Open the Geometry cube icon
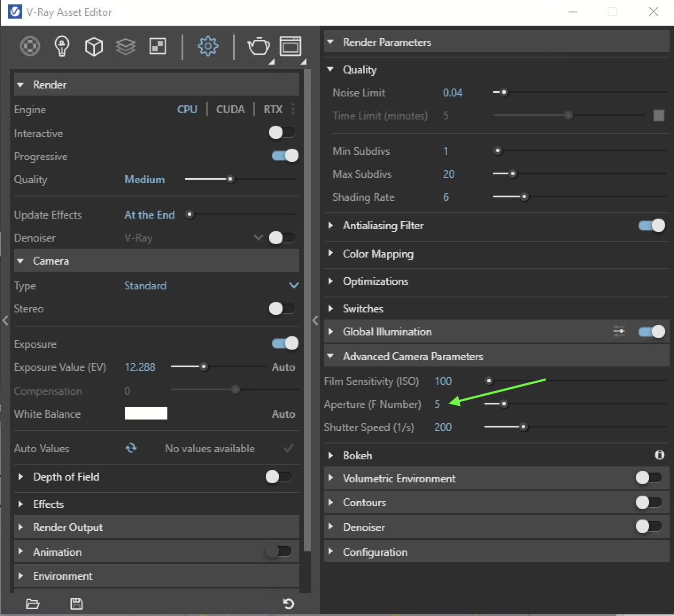The image size is (674, 616). (x=93, y=46)
